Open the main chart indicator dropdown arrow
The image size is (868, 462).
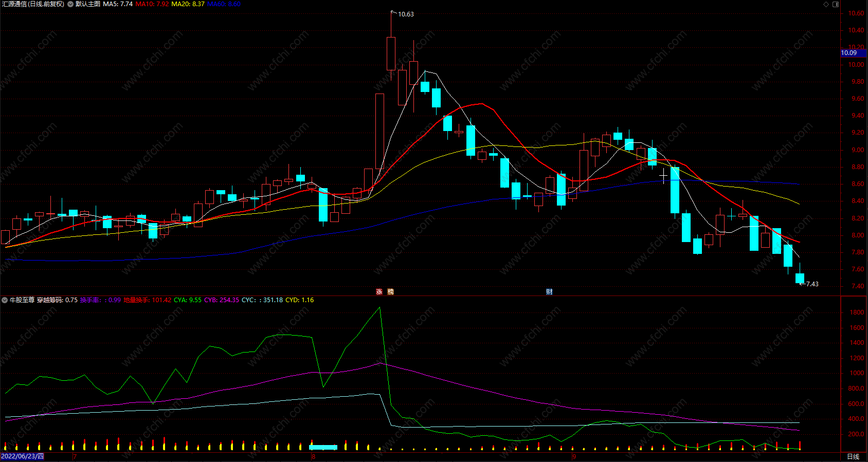[x=70, y=4]
